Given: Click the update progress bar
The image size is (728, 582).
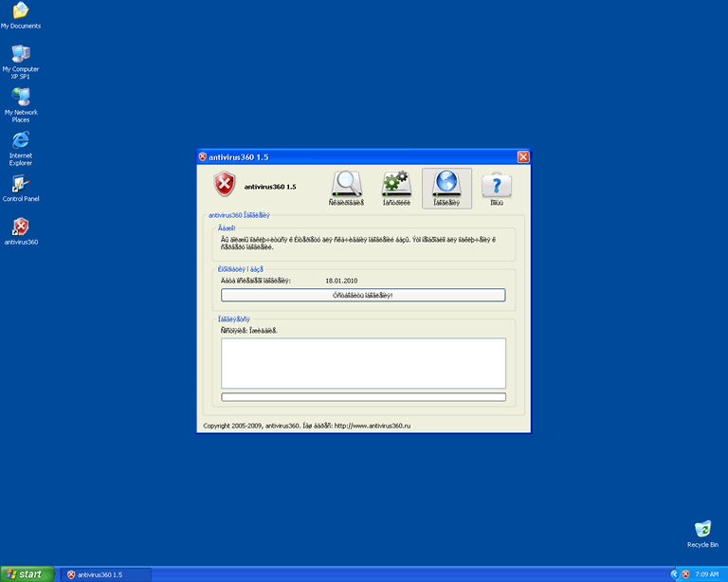Looking at the screenshot, I should (363, 397).
